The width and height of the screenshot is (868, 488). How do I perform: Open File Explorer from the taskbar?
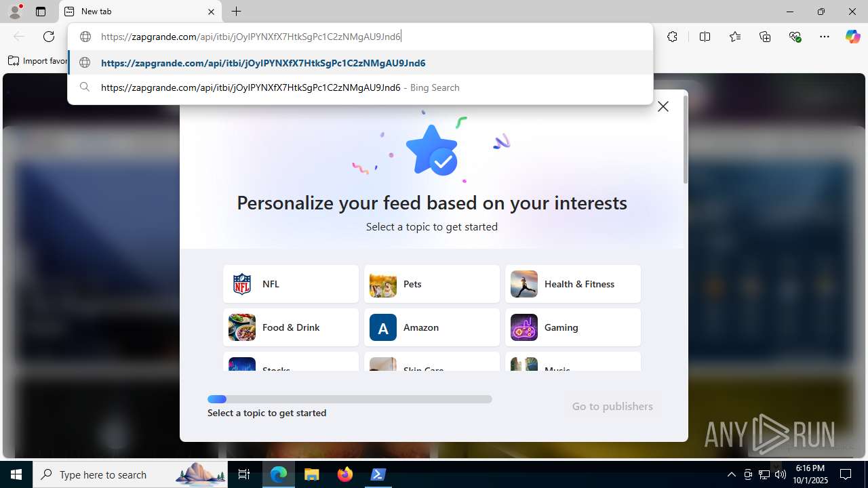pos(312,474)
